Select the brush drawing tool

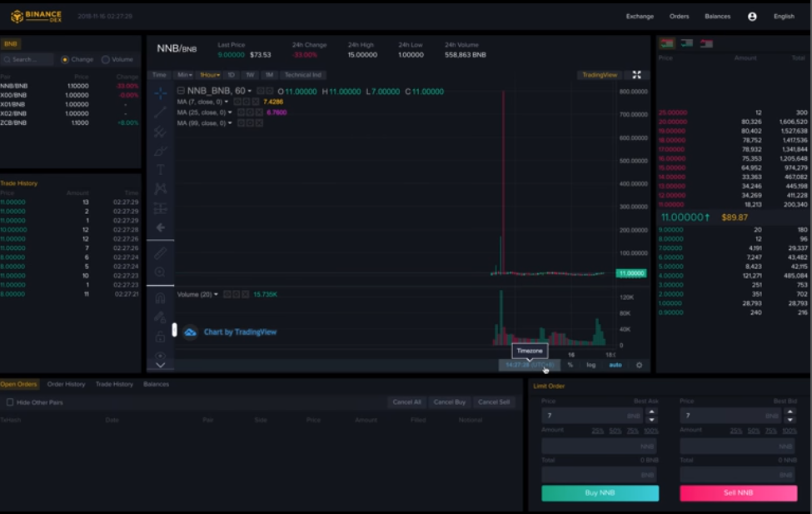click(x=161, y=151)
